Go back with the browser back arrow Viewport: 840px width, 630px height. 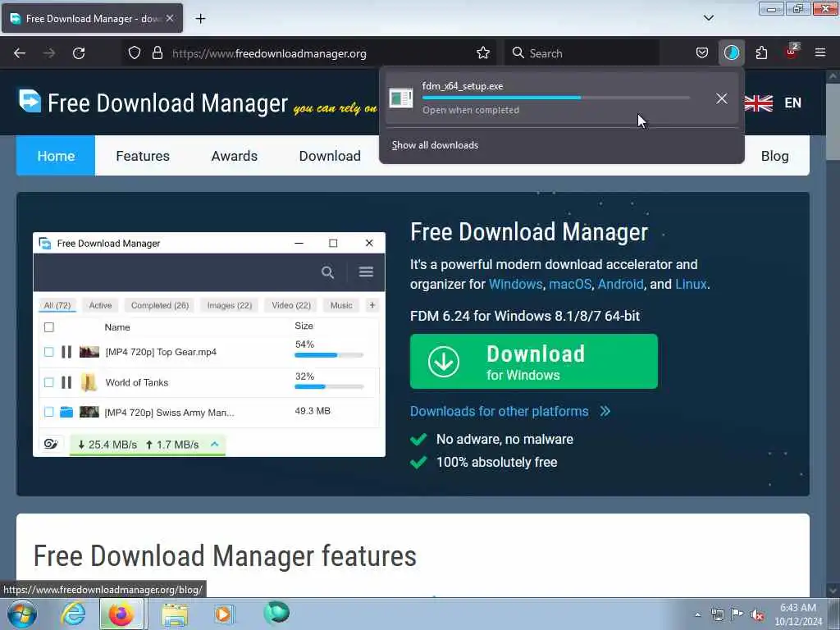pyautogui.click(x=20, y=53)
